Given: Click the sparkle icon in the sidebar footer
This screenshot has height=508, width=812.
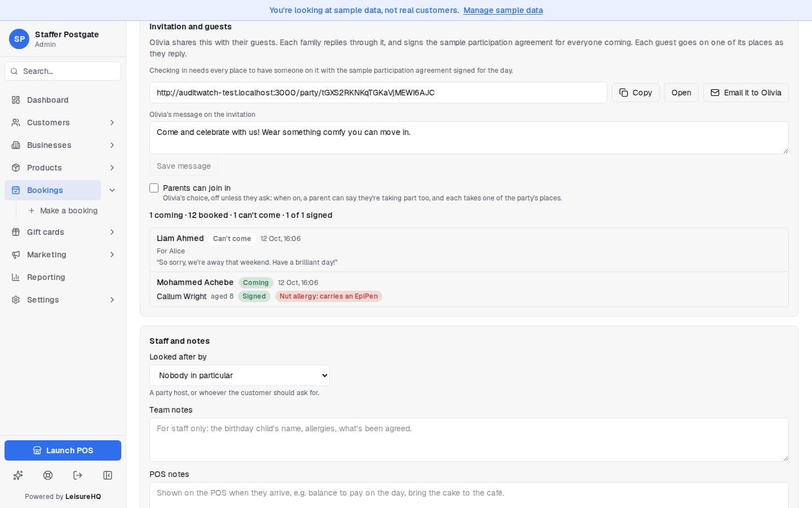Looking at the screenshot, I should [x=18, y=475].
